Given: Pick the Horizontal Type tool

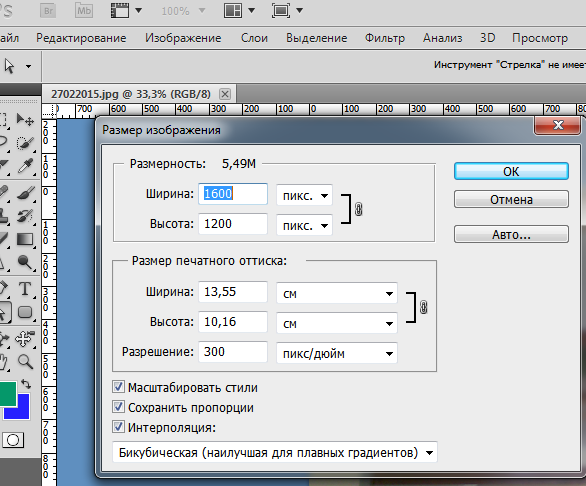Looking at the screenshot, I should (25, 289).
